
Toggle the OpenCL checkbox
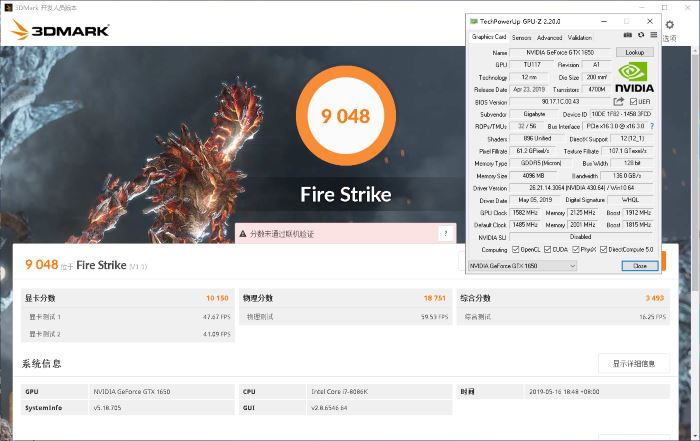[517, 249]
